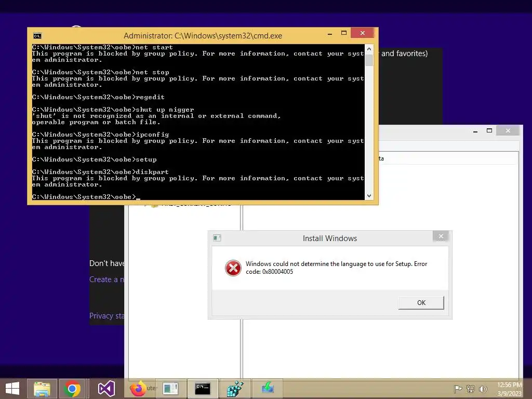Click the 'regedit' command line
The image size is (532, 399).
[98, 97]
